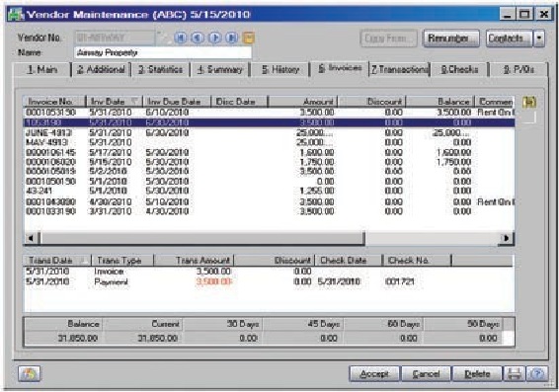Switch to the 8. Checks tab
Screen dimensions: 559x392
coord(460,69)
